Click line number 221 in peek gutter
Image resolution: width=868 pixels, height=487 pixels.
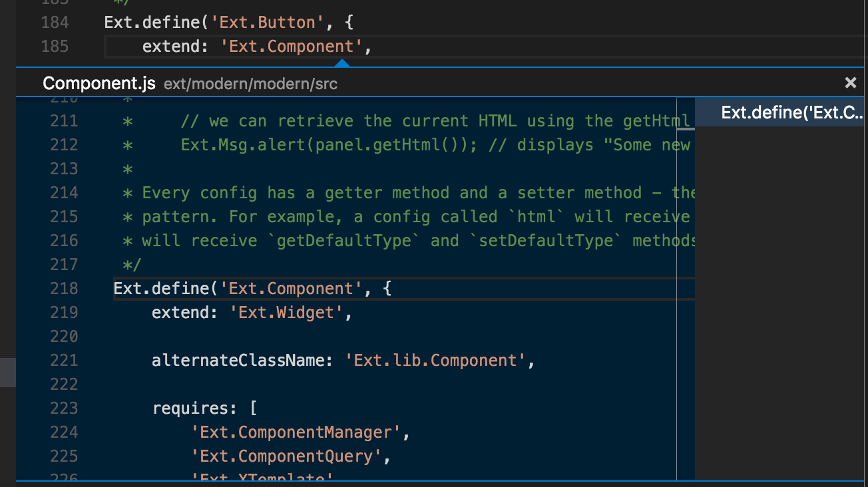pyautogui.click(x=64, y=361)
